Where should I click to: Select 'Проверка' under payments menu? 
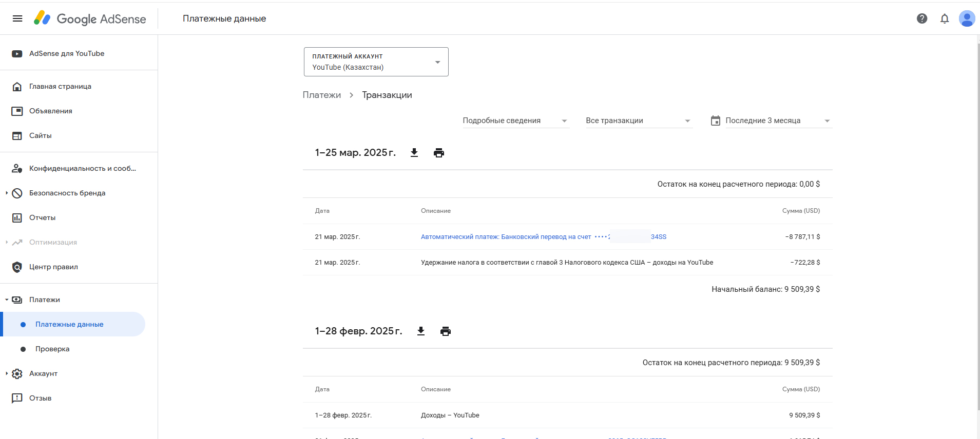coord(52,349)
